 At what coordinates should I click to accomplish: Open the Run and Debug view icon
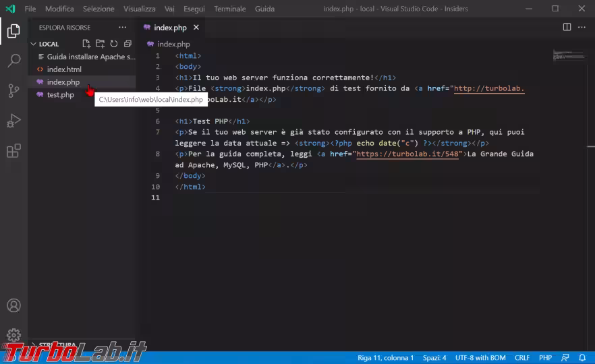point(13,121)
